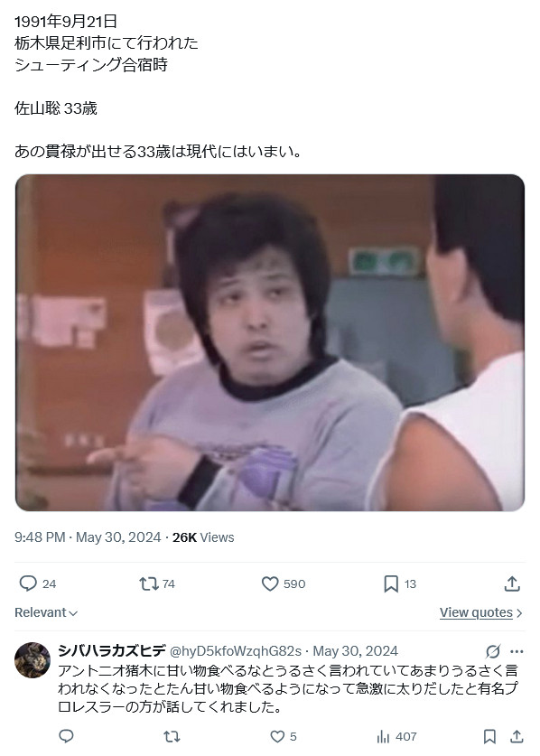
Task: Like the reply with 5 likes
Action: [277, 736]
